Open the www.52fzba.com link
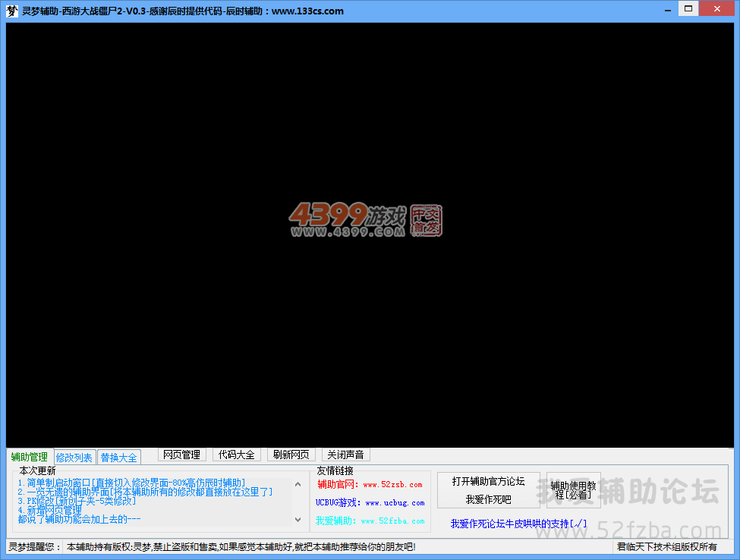Image resolution: width=740 pixels, height=560 pixels. pos(392,521)
